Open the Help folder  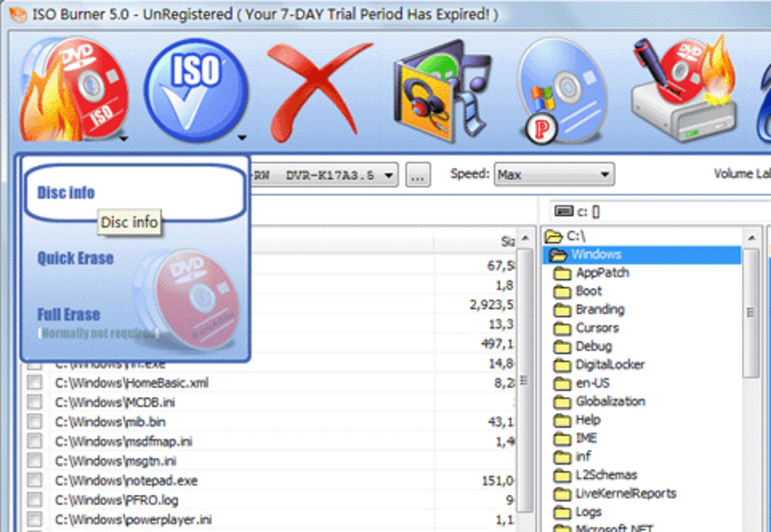(x=577, y=420)
